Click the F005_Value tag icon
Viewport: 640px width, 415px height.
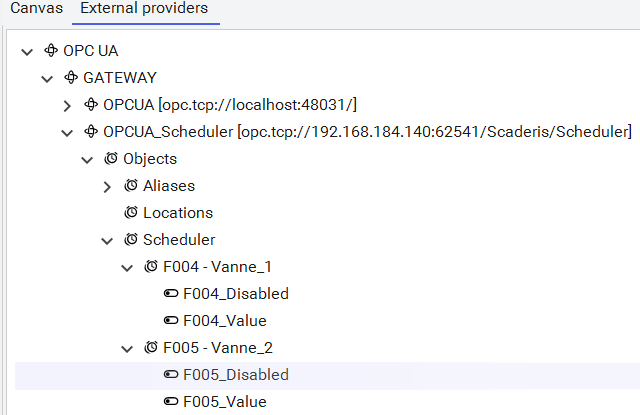(x=171, y=402)
